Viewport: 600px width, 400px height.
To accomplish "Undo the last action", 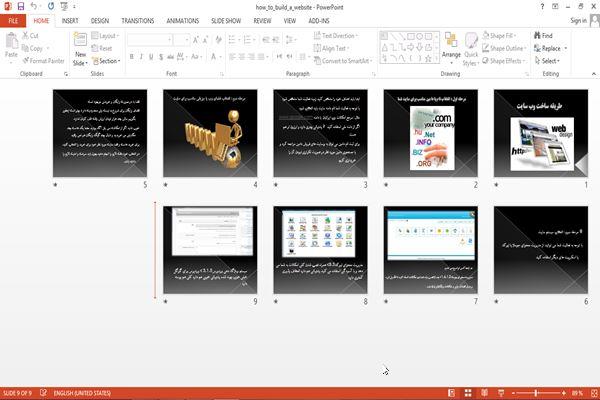I will pos(34,6).
